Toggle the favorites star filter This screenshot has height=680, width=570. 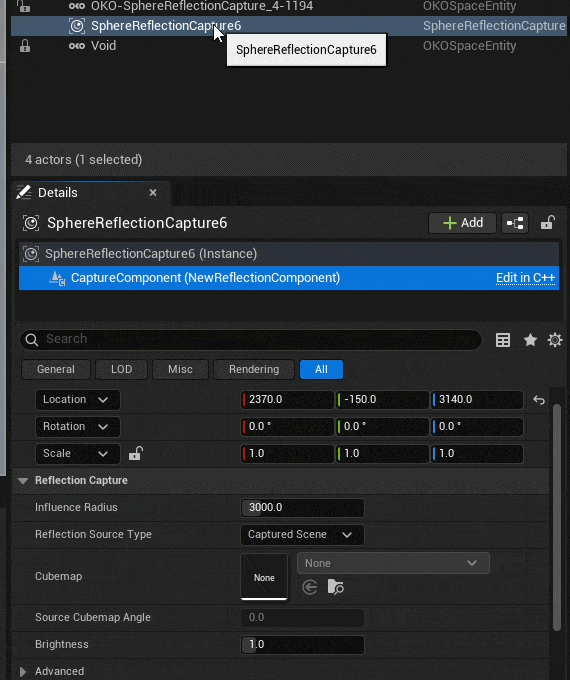click(530, 340)
